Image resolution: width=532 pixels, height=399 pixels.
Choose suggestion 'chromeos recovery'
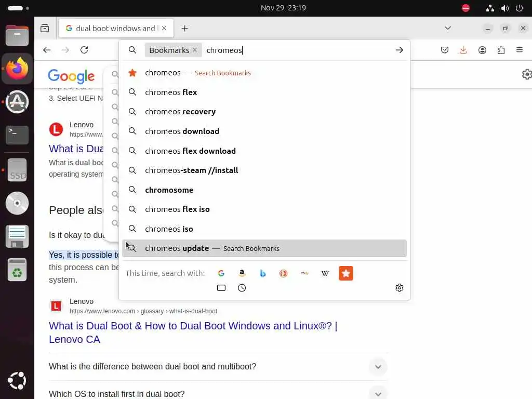(264, 112)
